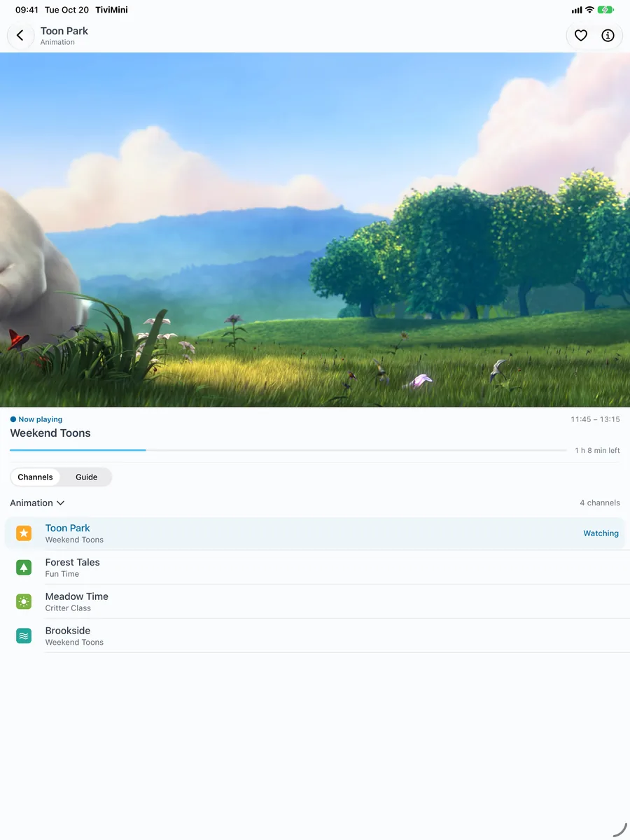Seek within the Weekend Toons progress bar

[288, 450]
